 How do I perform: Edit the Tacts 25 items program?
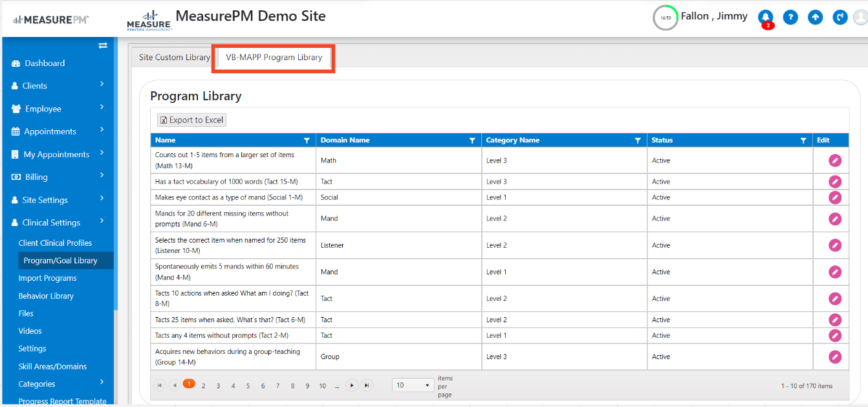tap(835, 320)
